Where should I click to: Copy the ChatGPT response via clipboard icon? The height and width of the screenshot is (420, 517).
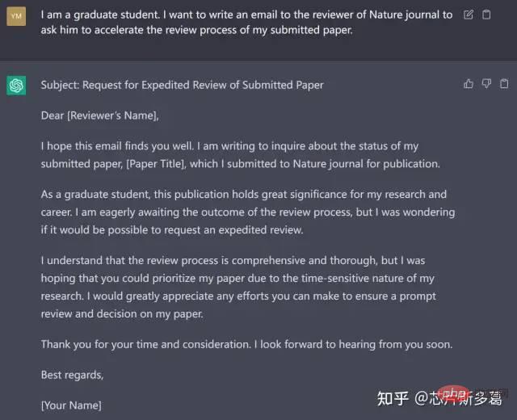(504, 84)
